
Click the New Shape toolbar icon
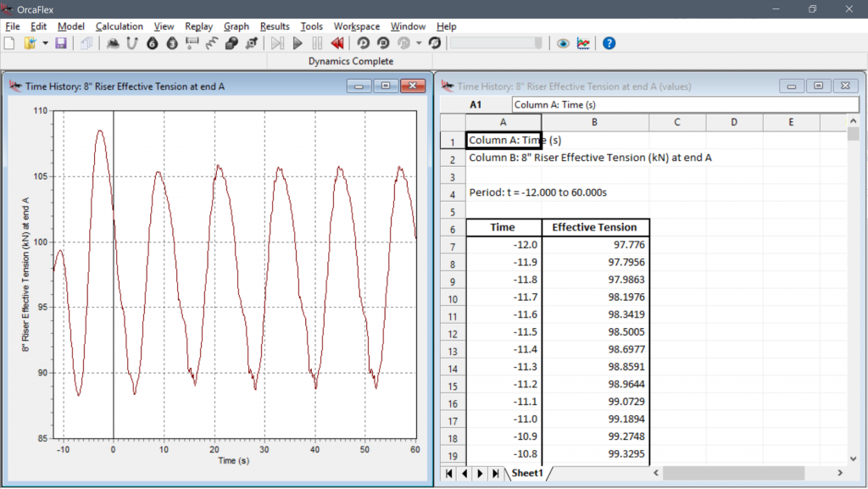tap(231, 43)
